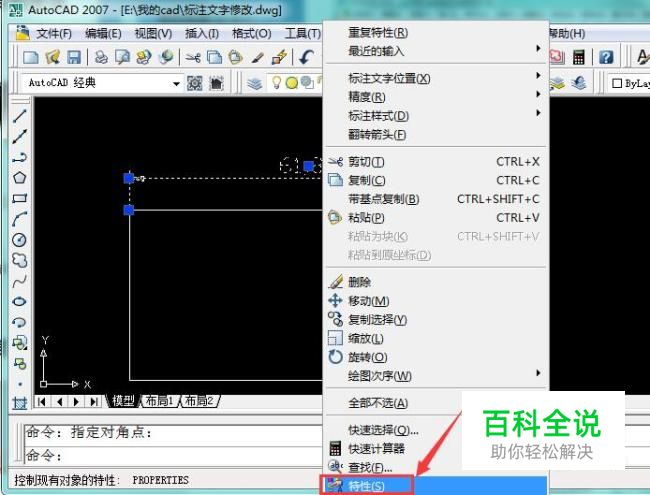
Task: Select the Construction Line tool
Action: click(x=19, y=136)
